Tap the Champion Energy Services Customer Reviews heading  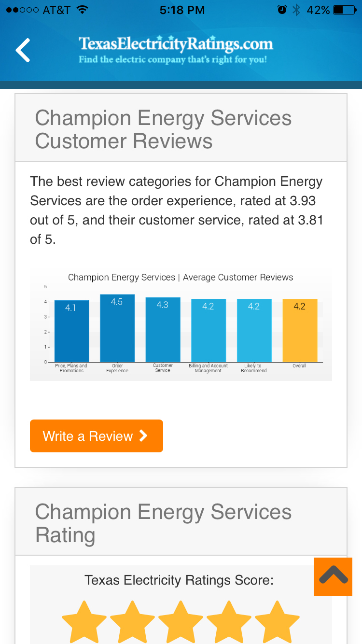pos(163,129)
